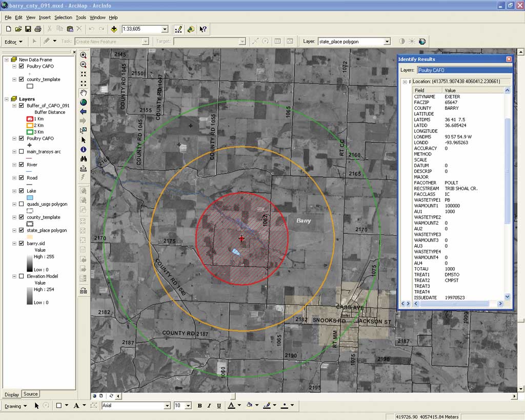This screenshot has width=525, height=420.
Task: Activate the Identify info tool
Action: pyautogui.click(x=84, y=149)
